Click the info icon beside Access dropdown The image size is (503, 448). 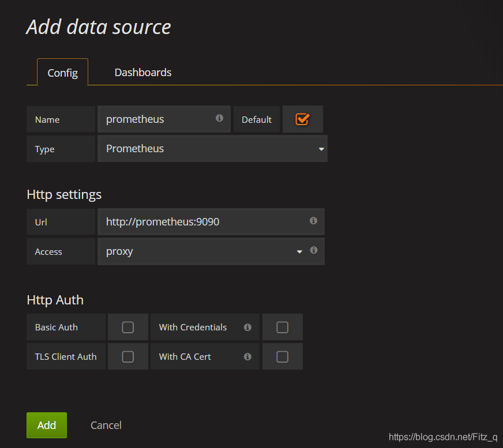pos(314,250)
